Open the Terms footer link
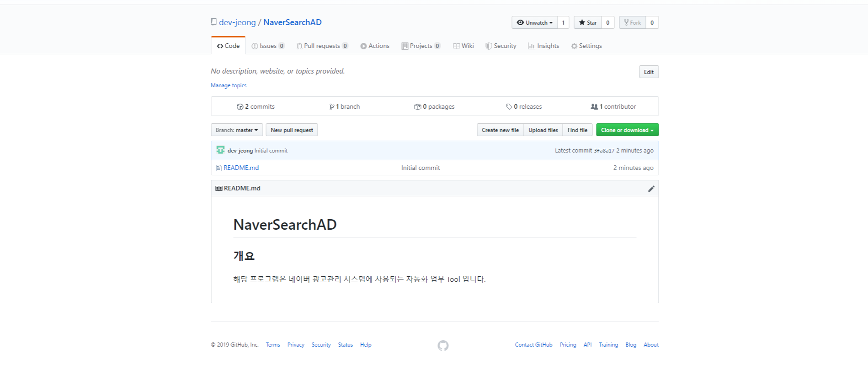868x374 pixels. (x=273, y=345)
